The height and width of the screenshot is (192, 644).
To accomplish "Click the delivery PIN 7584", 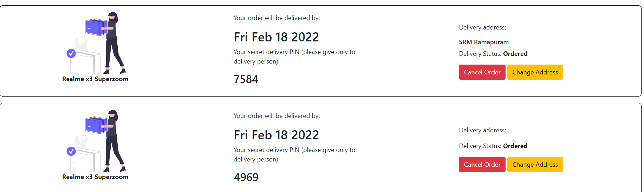I will click(x=246, y=79).
